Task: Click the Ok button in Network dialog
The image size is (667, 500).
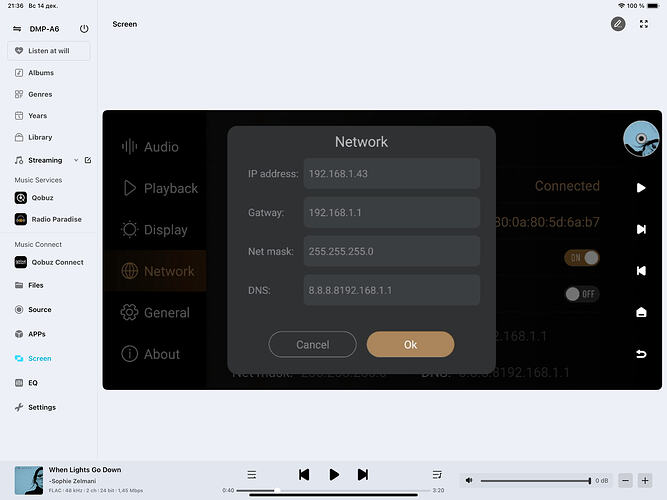Action: pyautogui.click(x=410, y=344)
